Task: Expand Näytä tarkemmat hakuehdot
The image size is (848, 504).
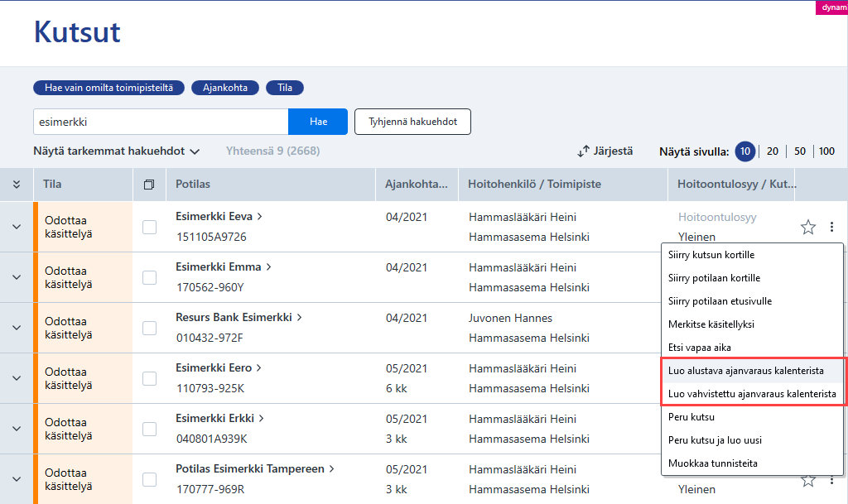Action: [116, 151]
